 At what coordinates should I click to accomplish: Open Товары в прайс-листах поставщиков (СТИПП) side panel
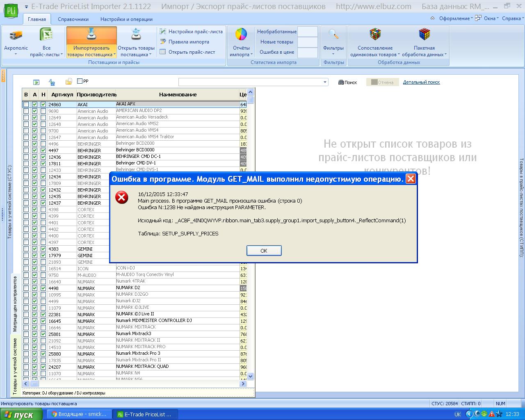pos(522,208)
